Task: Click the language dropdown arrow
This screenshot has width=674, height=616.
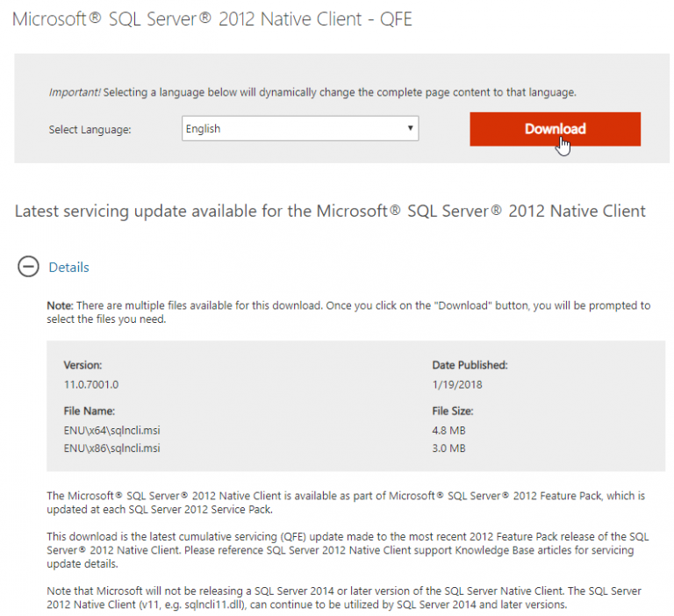Action: click(x=410, y=129)
